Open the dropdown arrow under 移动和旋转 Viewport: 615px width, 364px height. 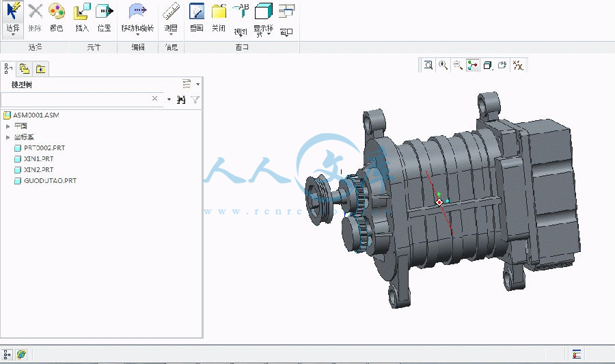(x=137, y=35)
